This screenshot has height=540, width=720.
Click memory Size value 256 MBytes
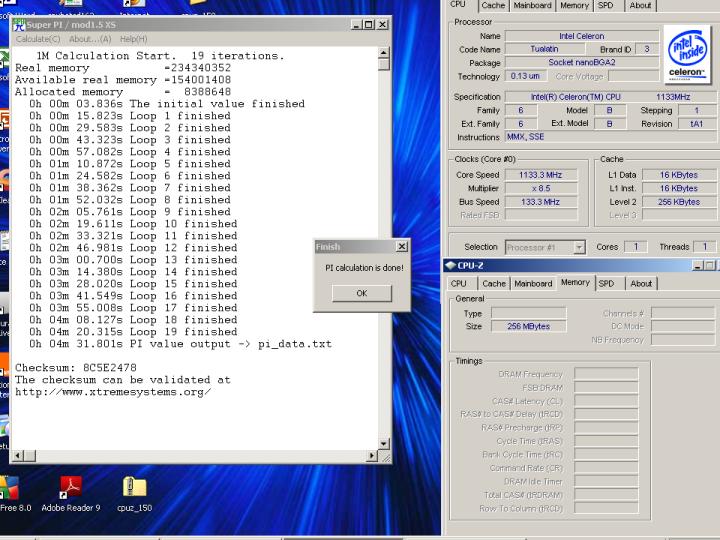[x=529, y=326]
